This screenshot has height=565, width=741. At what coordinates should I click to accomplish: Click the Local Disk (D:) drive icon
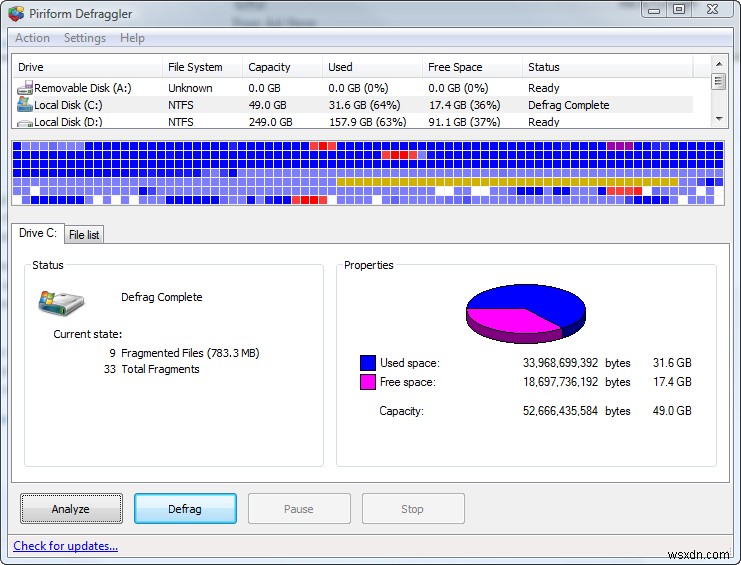[25, 122]
